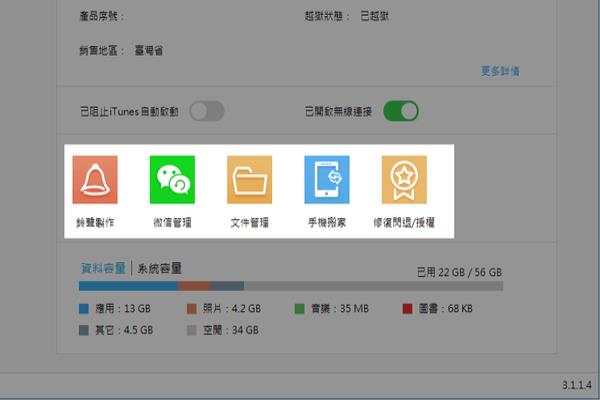
Task: Click the storage usage bar
Action: 291,286
